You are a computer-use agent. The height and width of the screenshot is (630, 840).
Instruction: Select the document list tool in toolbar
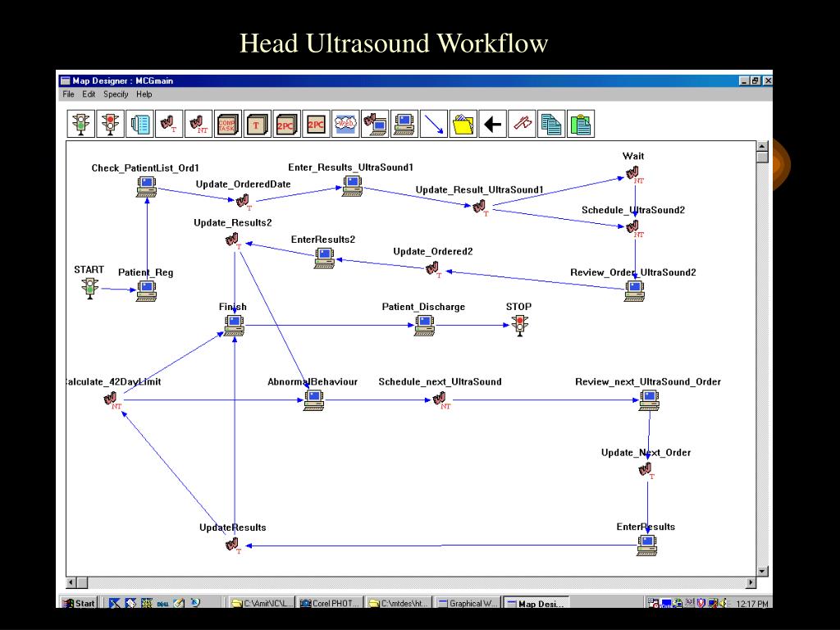[x=139, y=124]
